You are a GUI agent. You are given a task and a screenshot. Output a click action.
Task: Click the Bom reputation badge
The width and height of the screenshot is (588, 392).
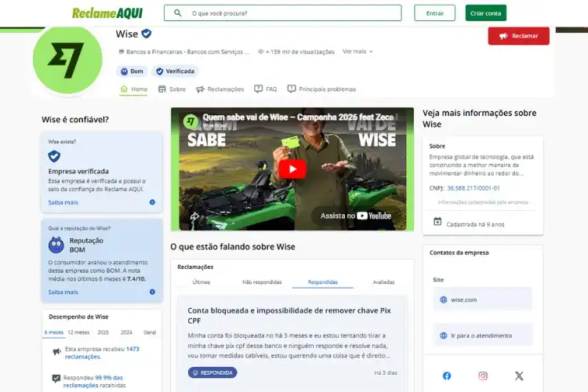click(x=132, y=71)
